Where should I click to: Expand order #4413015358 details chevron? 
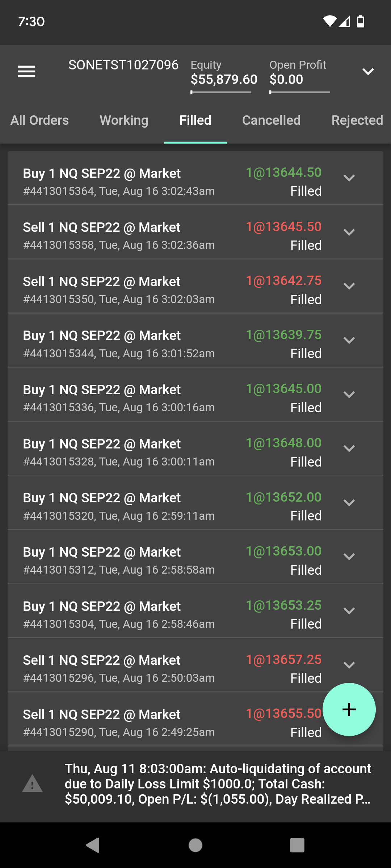[x=349, y=232]
